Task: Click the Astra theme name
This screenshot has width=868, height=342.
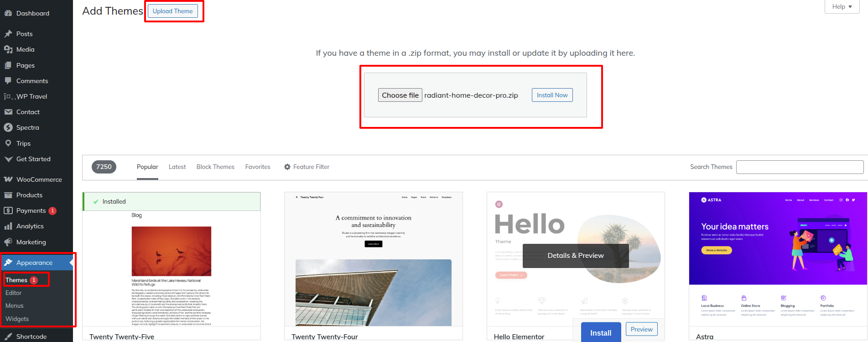Action: tap(705, 337)
